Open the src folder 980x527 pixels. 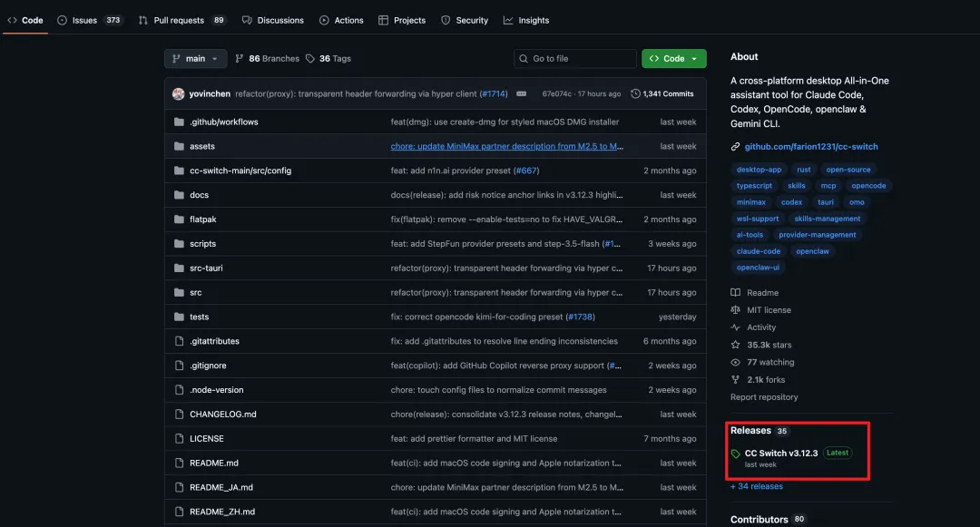click(x=196, y=292)
